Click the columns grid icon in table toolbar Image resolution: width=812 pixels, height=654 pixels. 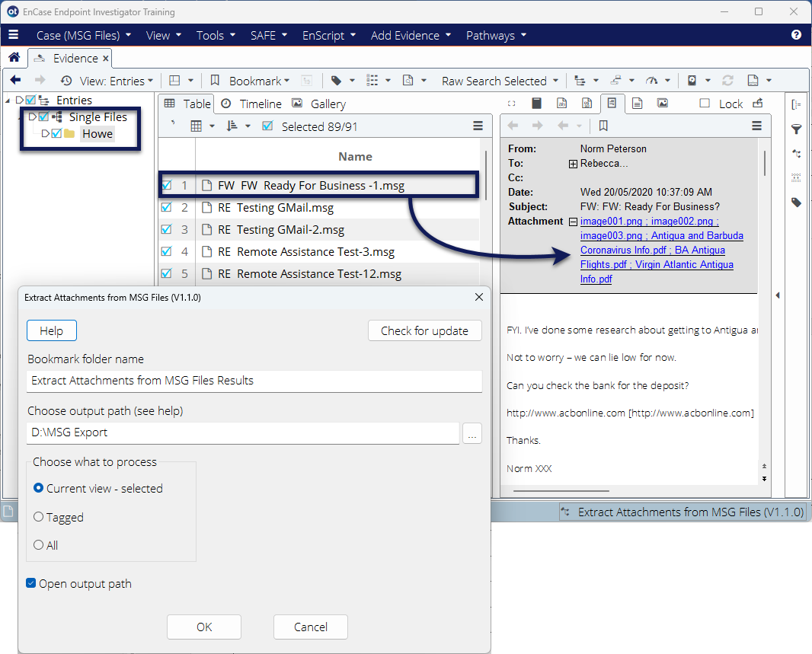coord(197,126)
